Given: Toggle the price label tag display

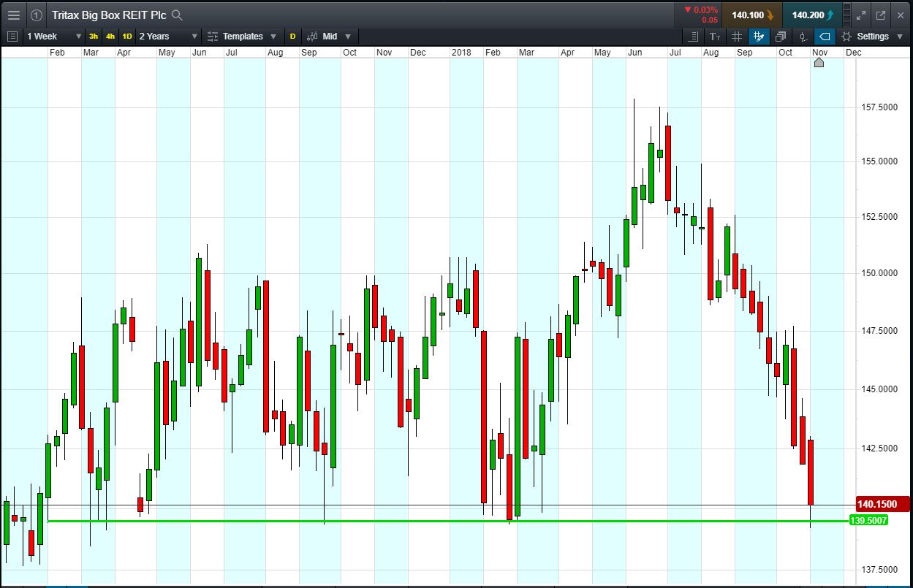Looking at the screenshot, I should point(824,36).
